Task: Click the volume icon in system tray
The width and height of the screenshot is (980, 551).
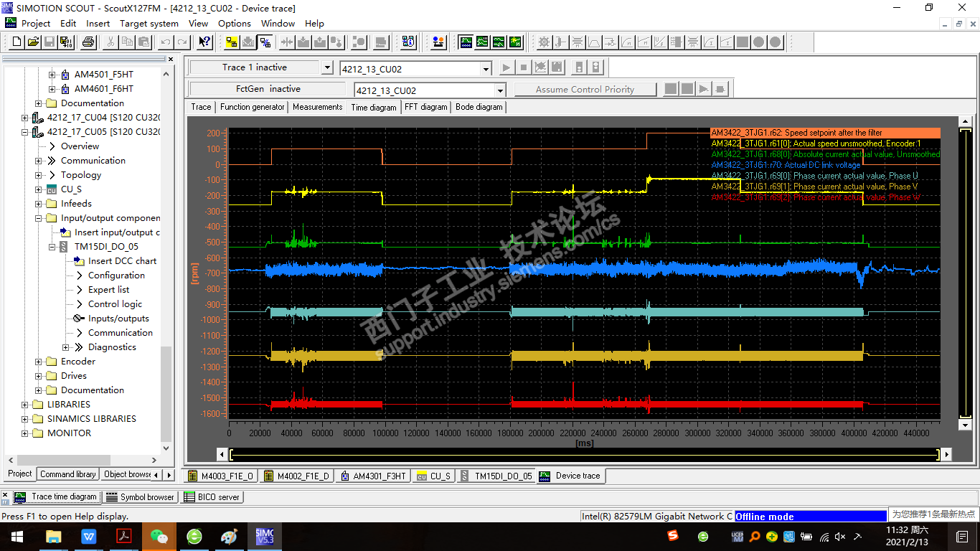Action: (840, 536)
